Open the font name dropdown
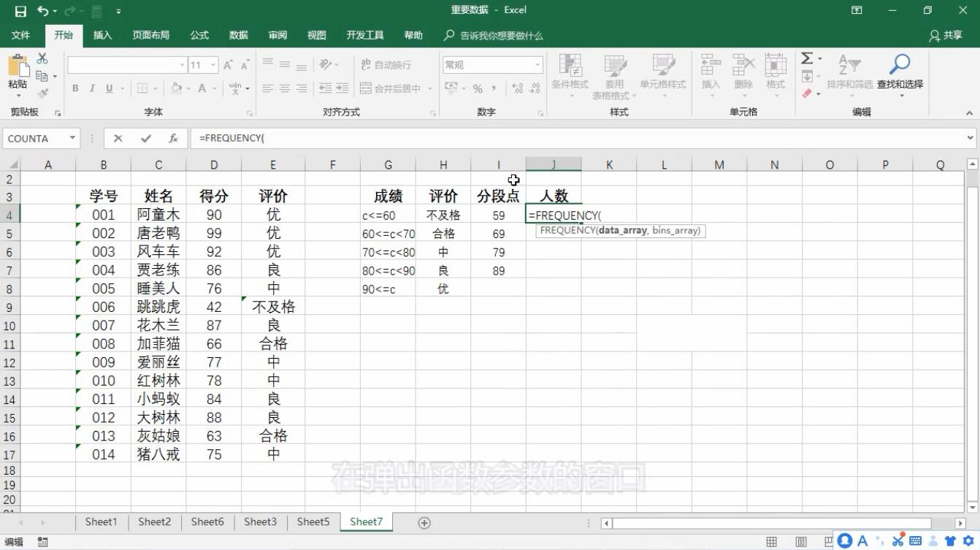 coord(183,65)
